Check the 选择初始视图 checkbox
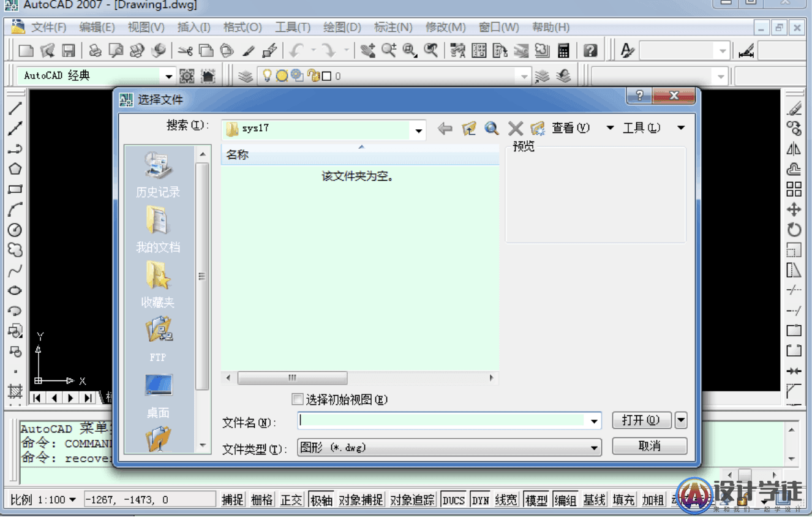The image size is (812, 517). tap(298, 399)
